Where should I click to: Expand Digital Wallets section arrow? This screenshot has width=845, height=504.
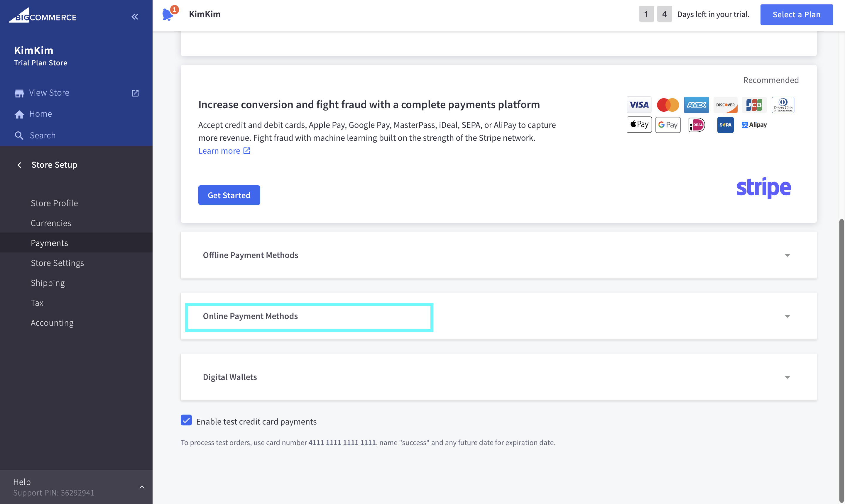787,377
